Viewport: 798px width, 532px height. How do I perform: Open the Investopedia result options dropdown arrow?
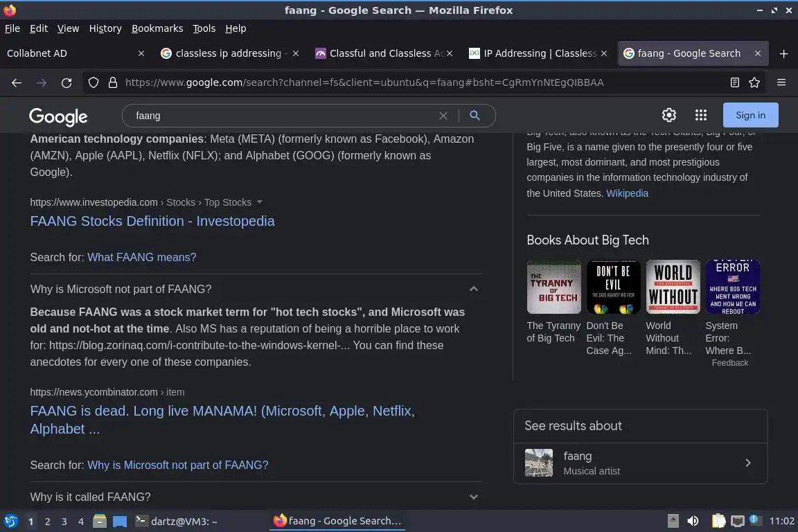(260, 202)
